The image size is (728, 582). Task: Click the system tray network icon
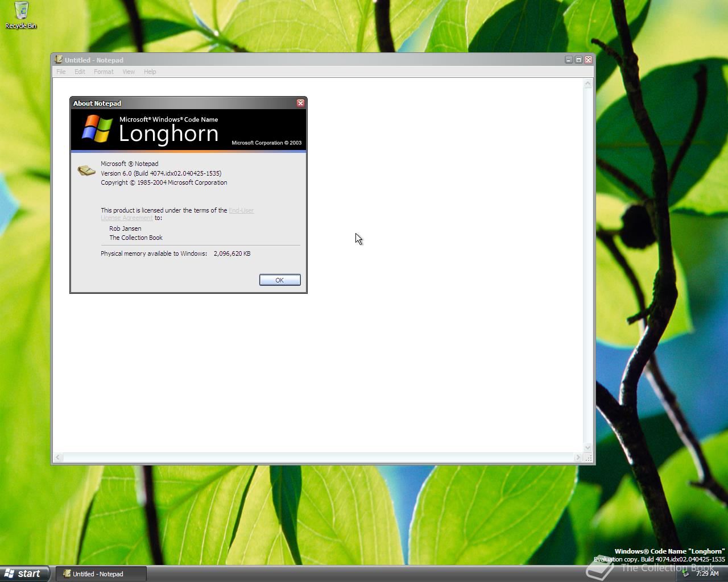point(685,574)
